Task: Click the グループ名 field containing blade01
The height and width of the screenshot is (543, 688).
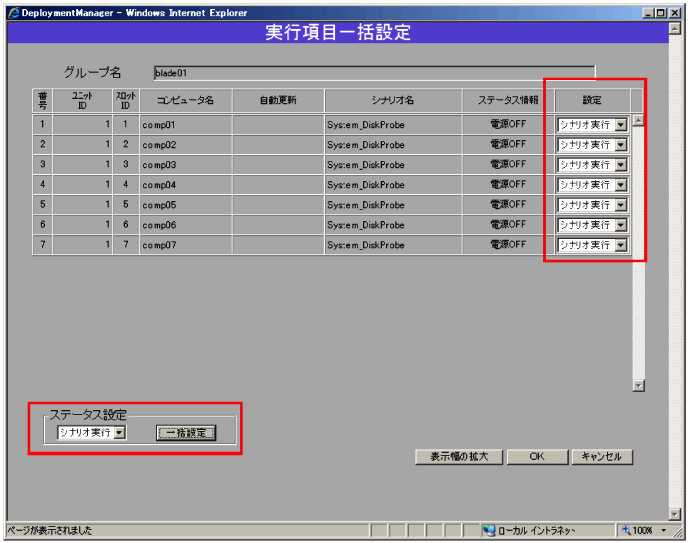Action: [x=374, y=73]
